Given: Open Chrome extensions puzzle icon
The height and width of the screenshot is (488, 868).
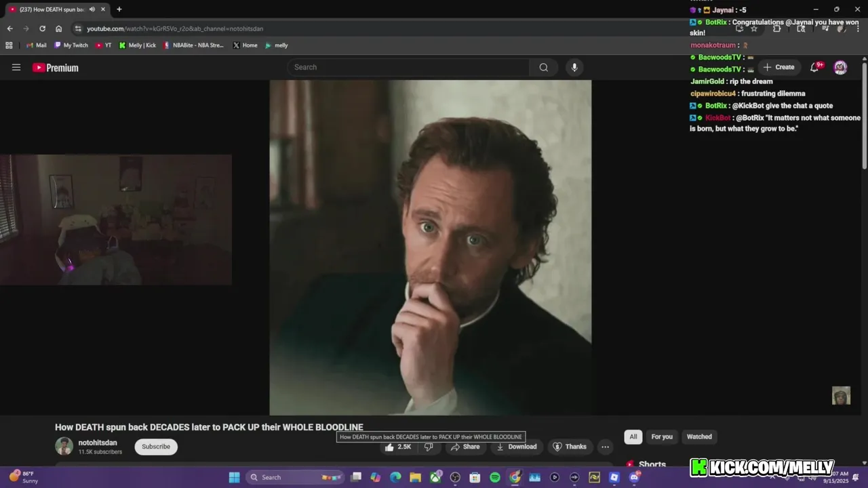Looking at the screenshot, I should pos(777,28).
